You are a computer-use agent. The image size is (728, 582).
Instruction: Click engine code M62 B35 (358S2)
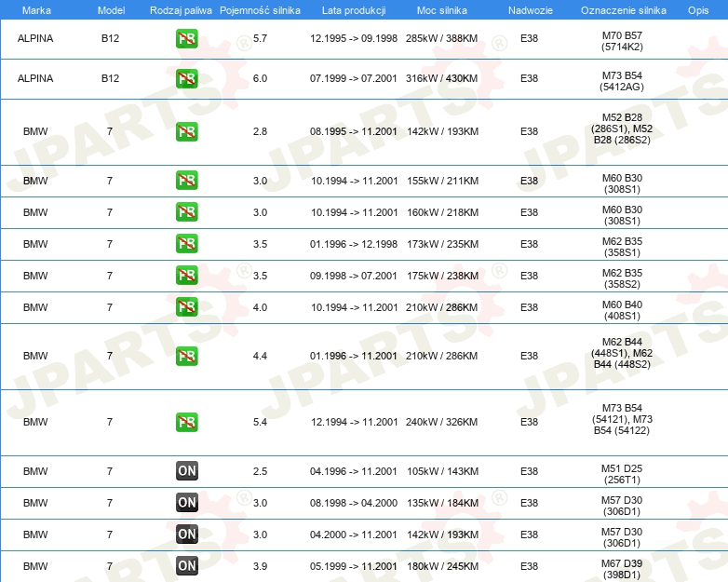[622, 278]
